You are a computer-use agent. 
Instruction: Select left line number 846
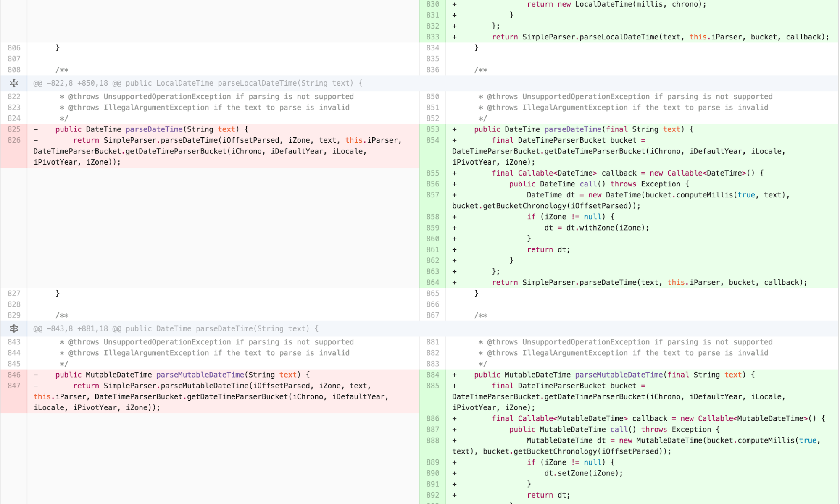point(14,375)
